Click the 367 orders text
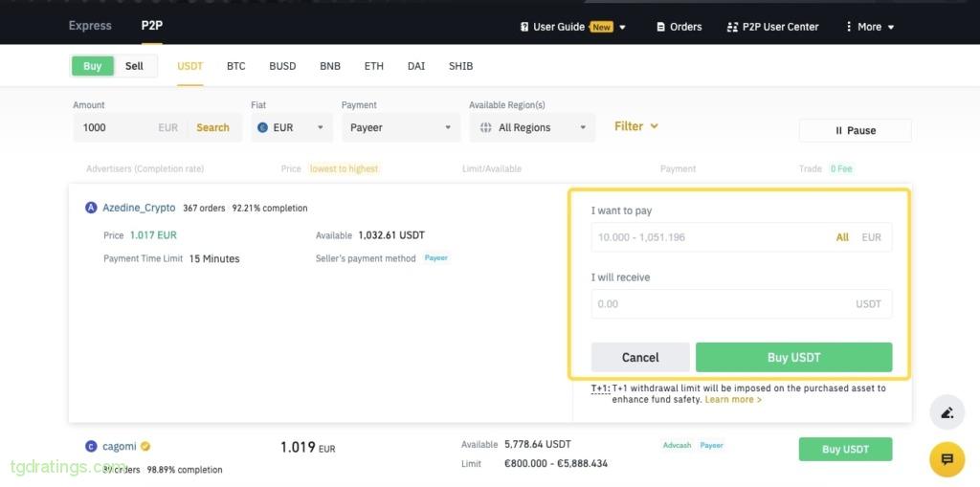The image size is (980, 487). point(204,209)
